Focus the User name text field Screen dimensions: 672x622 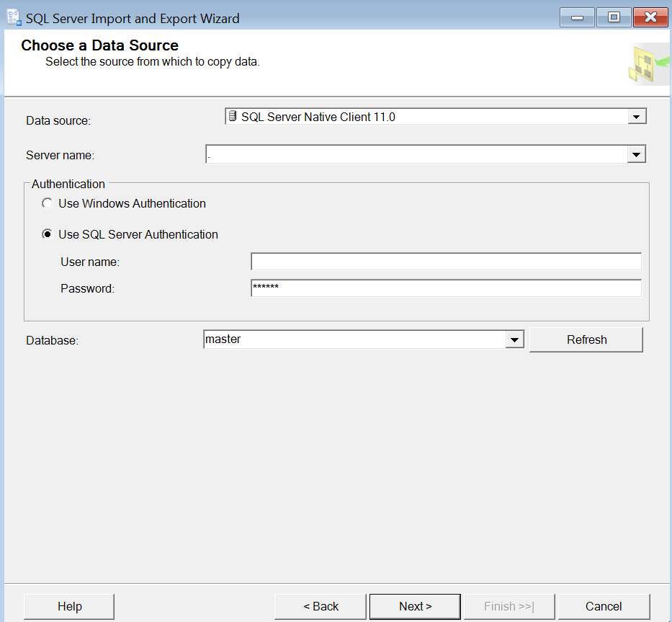pos(446,262)
